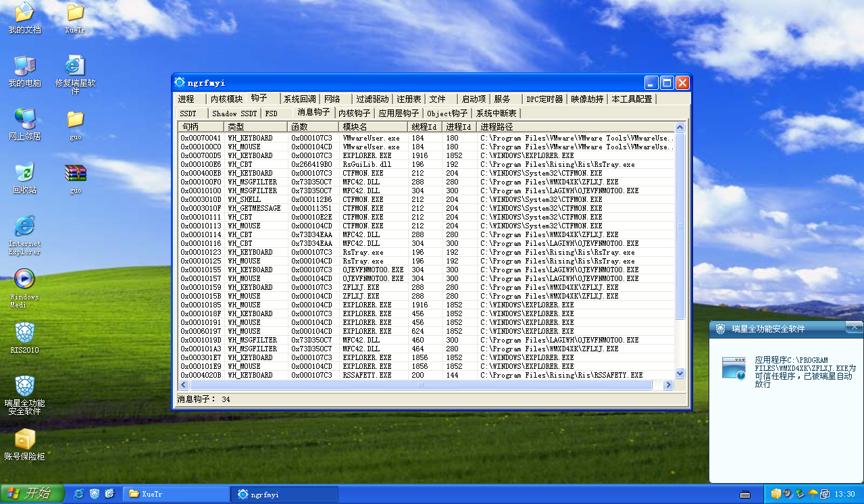Open the 账号保险柜 desktop icon
864x504 pixels.
24,440
